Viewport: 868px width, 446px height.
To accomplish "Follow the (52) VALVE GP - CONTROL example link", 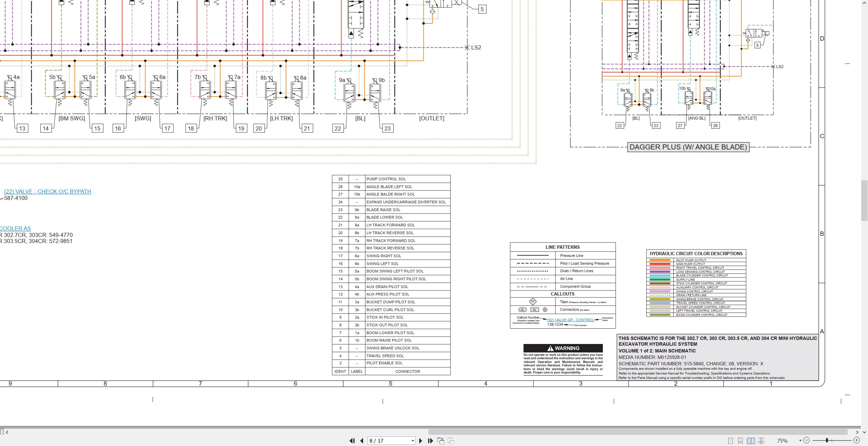I will pyautogui.click(x=571, y=320).
